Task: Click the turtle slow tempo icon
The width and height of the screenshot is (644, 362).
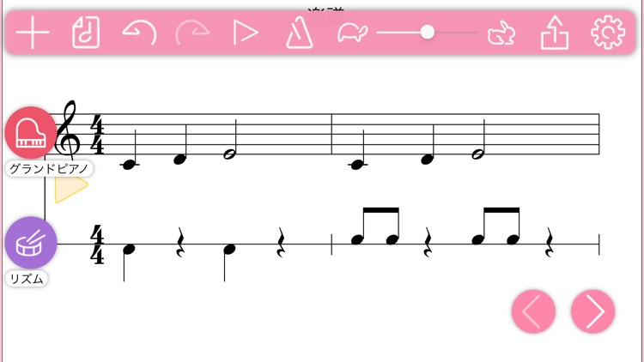Action: point(352,33)
